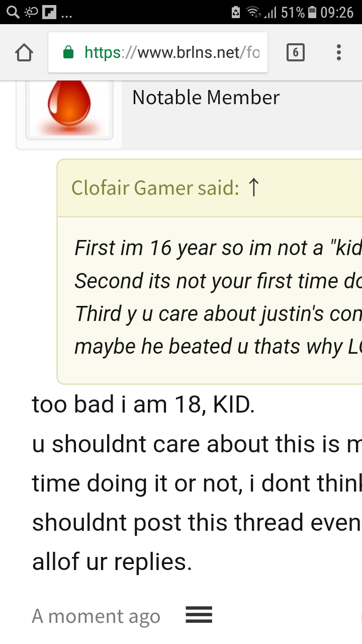Open the post's hamburger menu next to the timestamp
Viewport: 362px width, 644px height.
(199, 615)
